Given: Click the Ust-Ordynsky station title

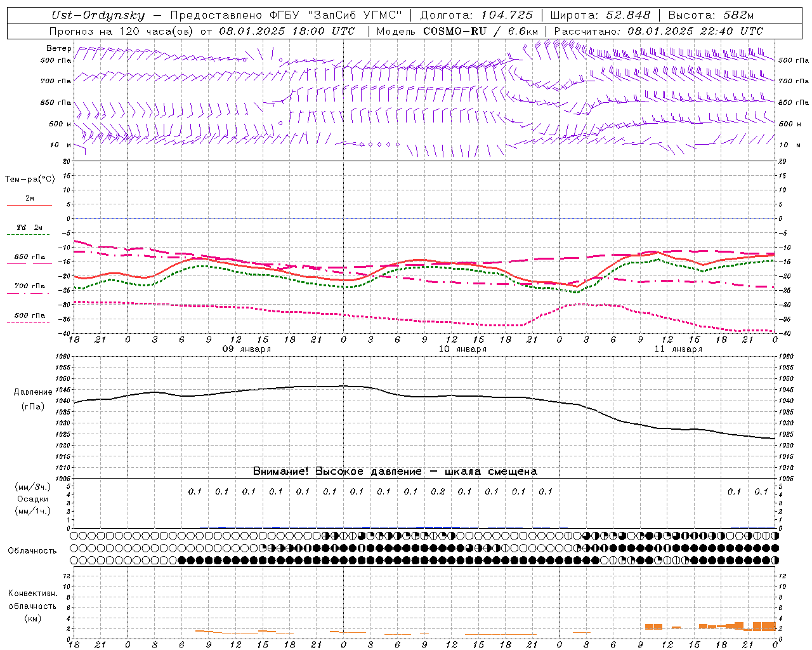Looking at the screenshot, I should tap(98, 15).
